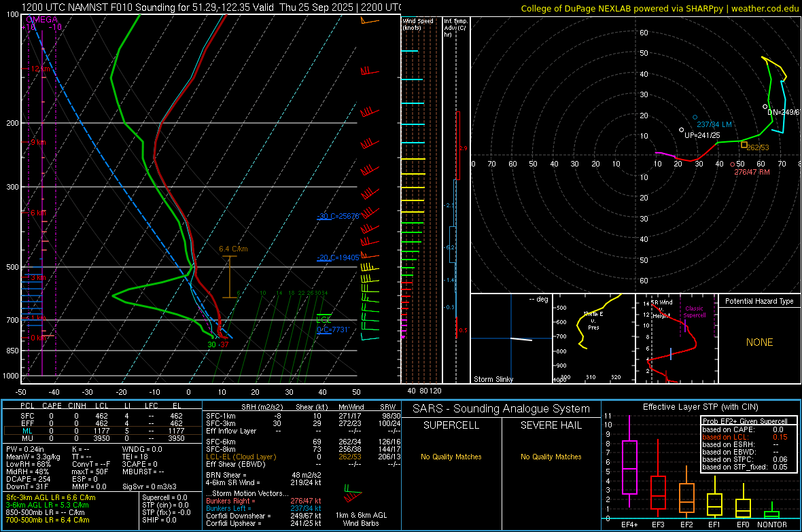Select the Classic Supercell label
The image size is (802, 532).
pyautogui.click(x=694, y=312)
